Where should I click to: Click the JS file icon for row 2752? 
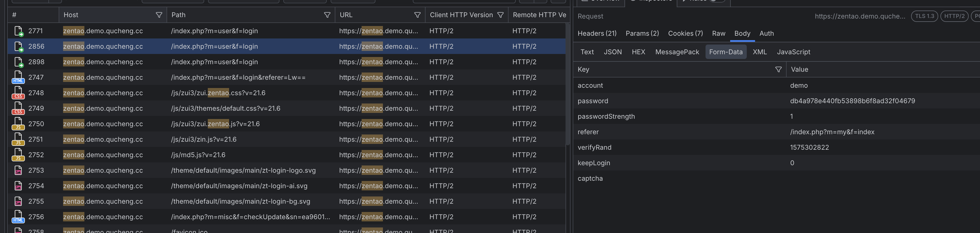click(18, 155)
